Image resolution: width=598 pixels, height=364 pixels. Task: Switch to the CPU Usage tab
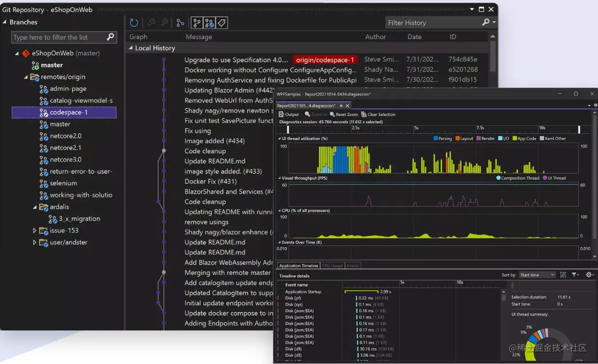(x=332, y=265)
